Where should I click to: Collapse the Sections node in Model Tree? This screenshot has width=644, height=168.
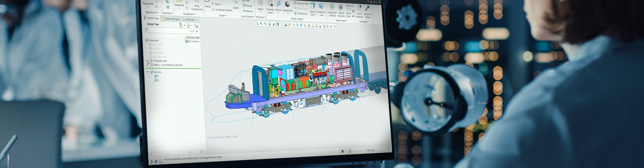148,72
